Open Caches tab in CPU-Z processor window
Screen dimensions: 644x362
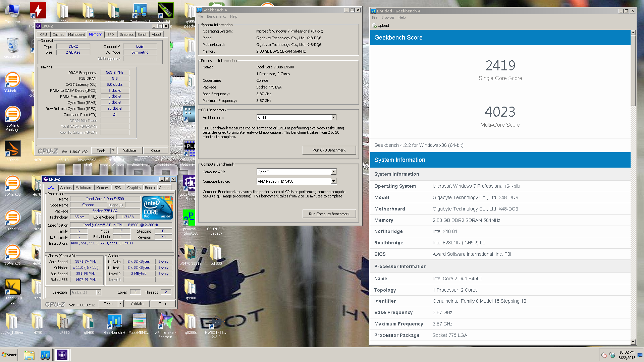click(x=66, y=188)
